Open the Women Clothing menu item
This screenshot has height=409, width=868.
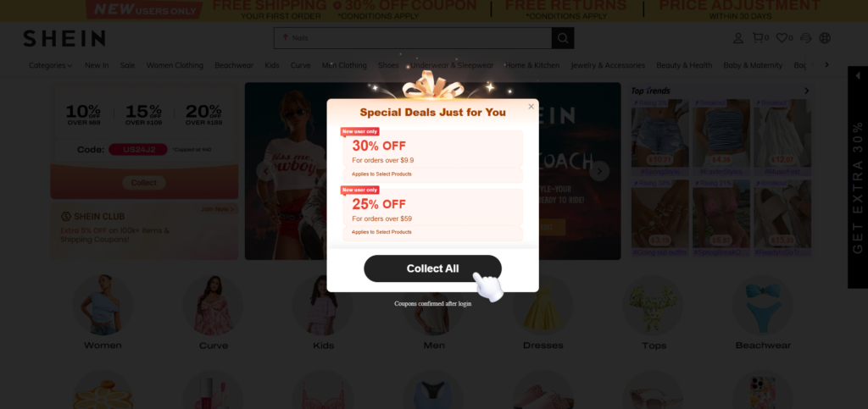[x=175, y=65]
